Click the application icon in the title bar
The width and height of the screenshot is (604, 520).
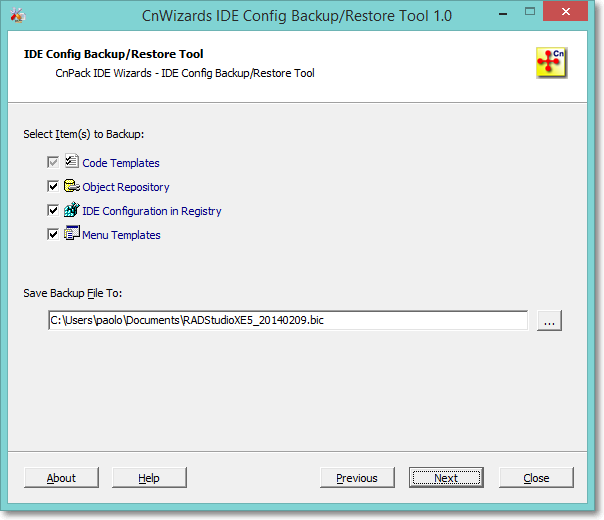click(x=18, y=15)
